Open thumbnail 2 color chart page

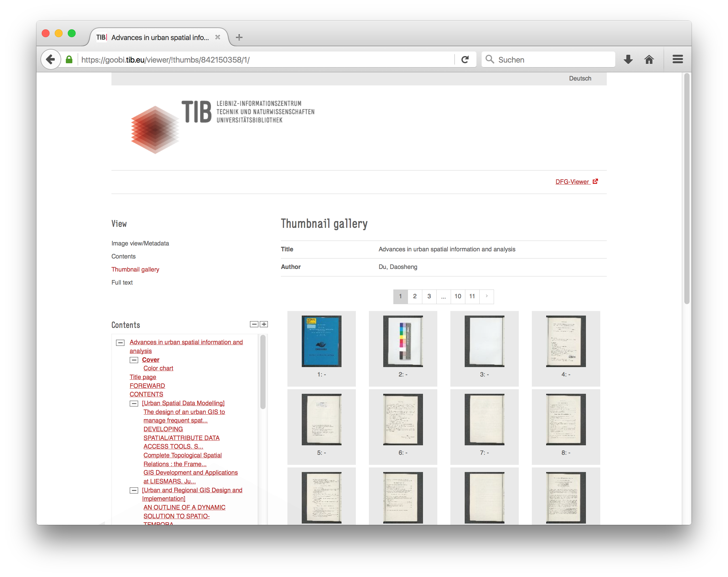[x=403, y=341]
